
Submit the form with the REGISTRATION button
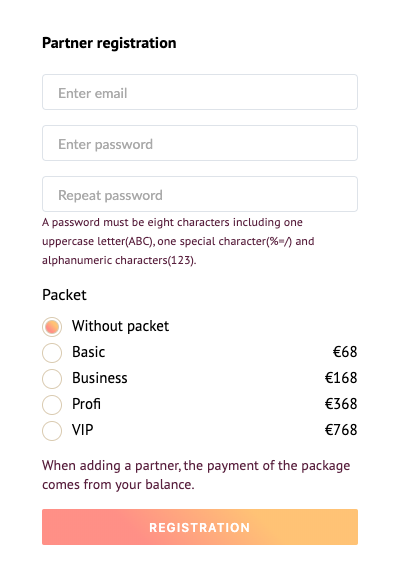click(x=200, y=527)
